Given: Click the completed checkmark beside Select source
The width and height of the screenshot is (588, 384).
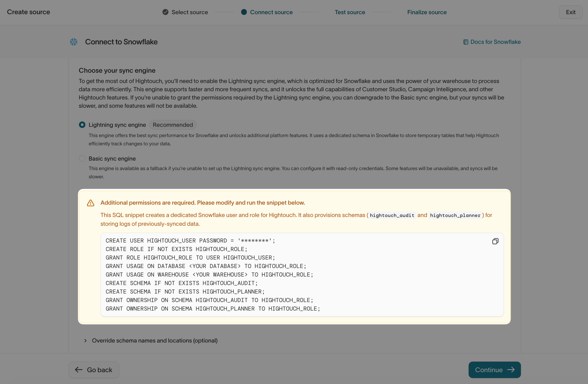Looking at the screenshot, I should point(165,12).
